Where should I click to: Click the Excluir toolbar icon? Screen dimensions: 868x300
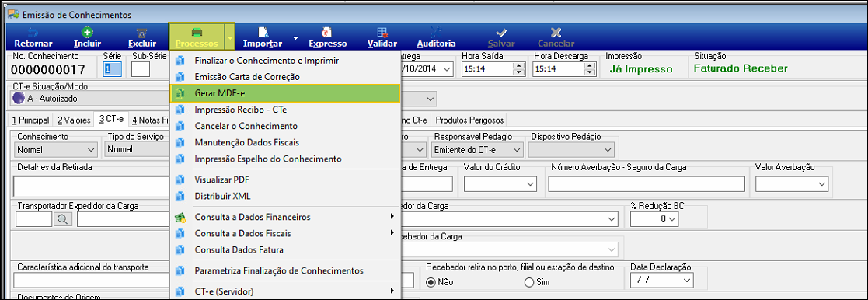(x=141, y=32)
